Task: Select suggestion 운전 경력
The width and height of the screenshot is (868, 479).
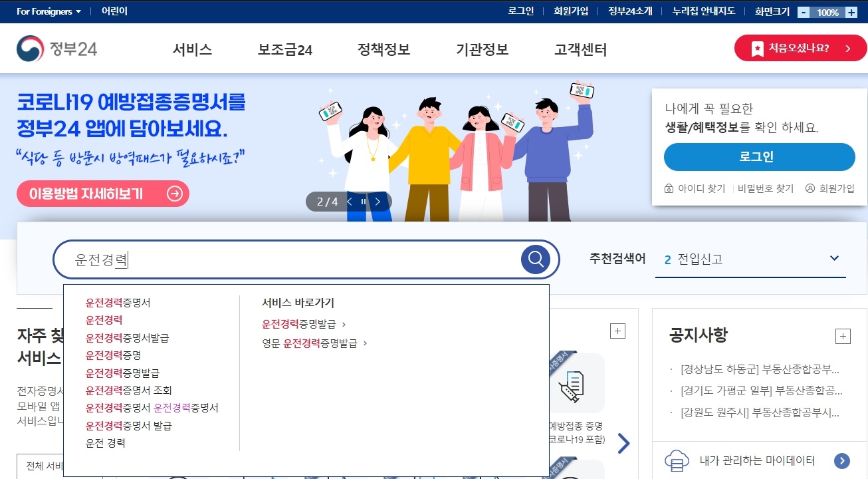Action: (x=106, y=443)
